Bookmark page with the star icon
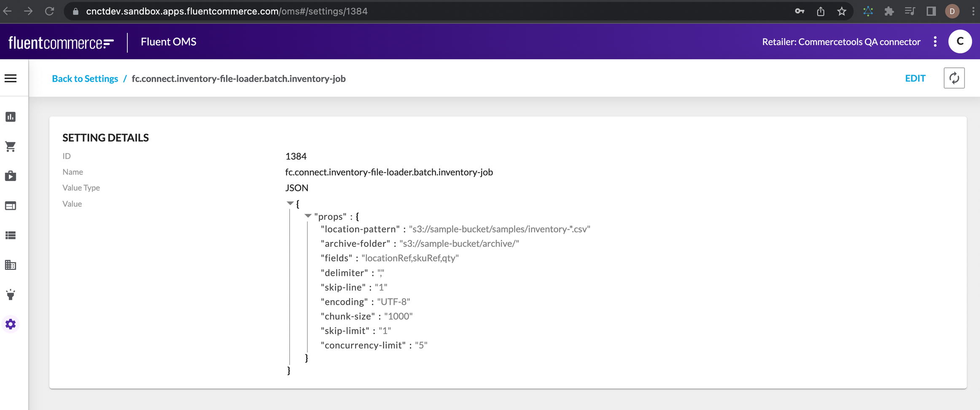 pos(842,11)
